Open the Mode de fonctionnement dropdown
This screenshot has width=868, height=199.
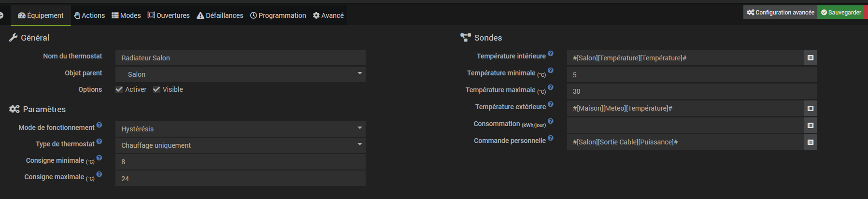pyautogui.click(x=240, y=128)
